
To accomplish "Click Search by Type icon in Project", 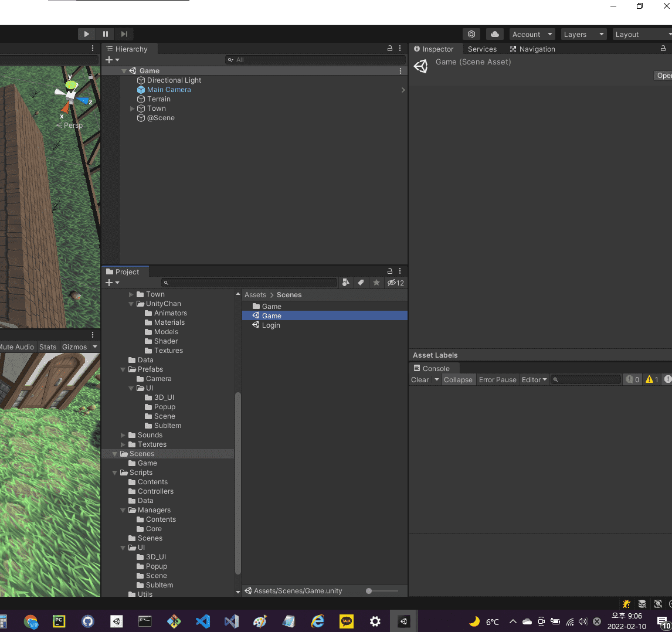I will 345,283.
